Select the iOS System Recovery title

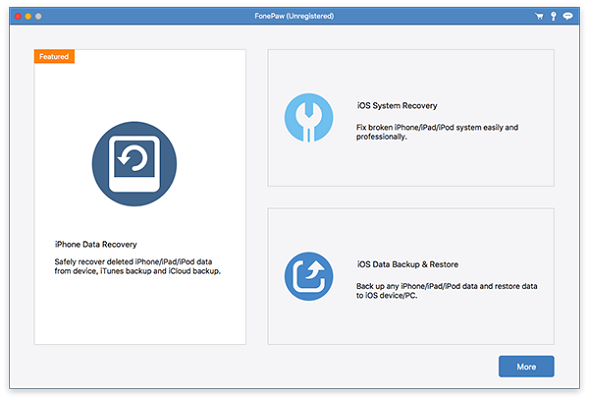[x=397, y=106]
